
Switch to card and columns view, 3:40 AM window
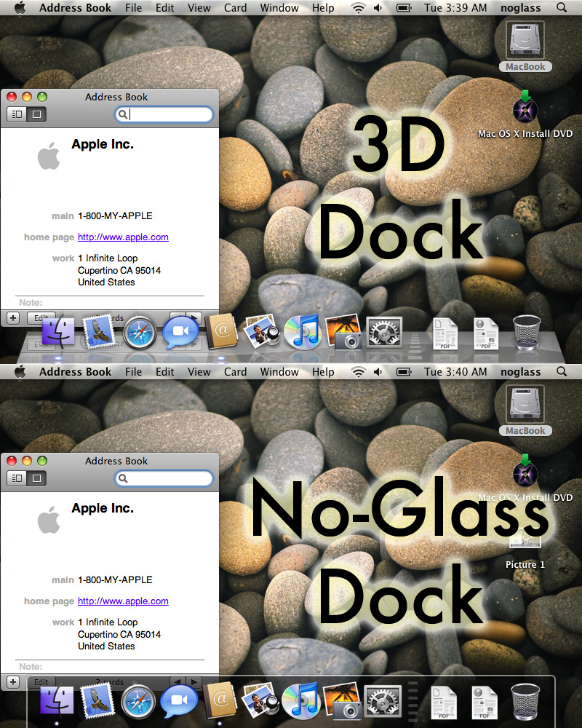[x=17, y=478]
